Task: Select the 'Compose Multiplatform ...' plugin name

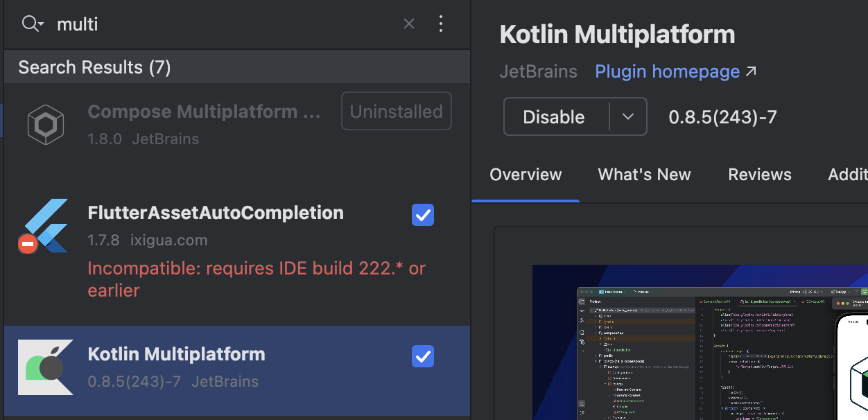Action: (x=205, y=112)
